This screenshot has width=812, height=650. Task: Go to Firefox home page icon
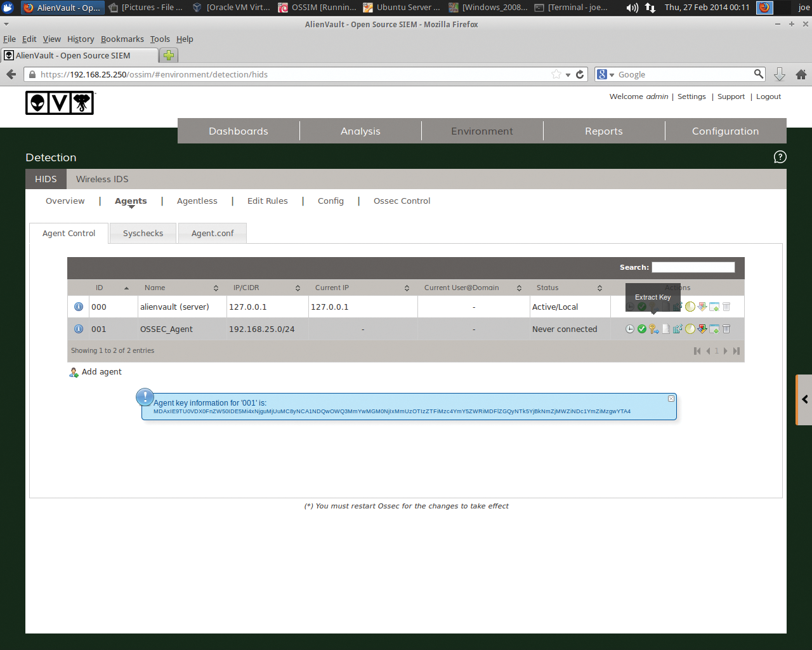pyautogui.click(x=801, y=74)
